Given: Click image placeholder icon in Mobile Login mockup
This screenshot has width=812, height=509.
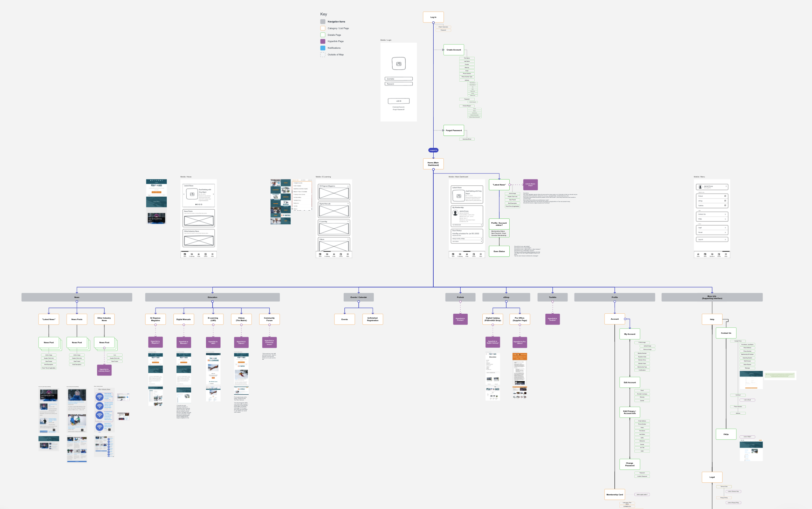Looking at the screenshot, I should [399, 64].
